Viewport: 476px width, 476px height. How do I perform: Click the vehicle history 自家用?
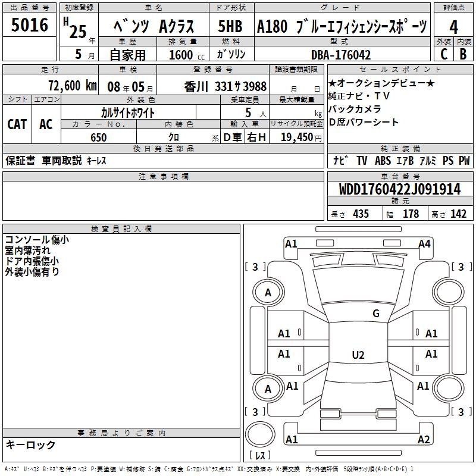[127, 55]
